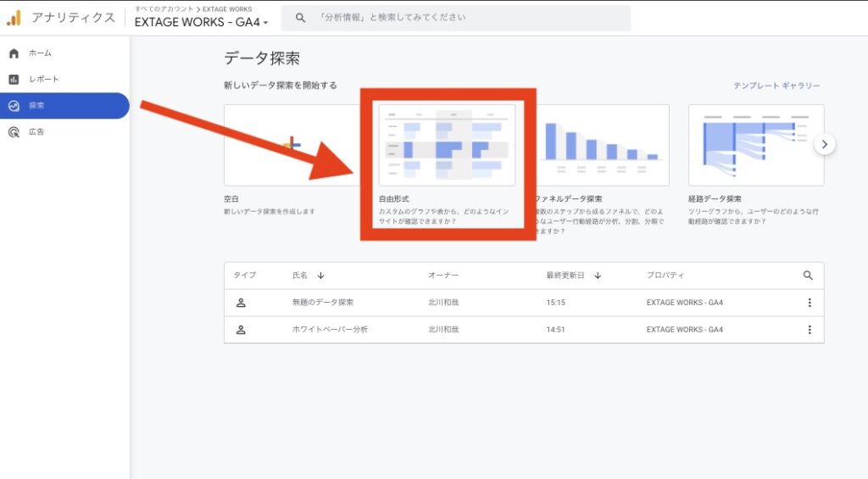Click the タイプ column header
Viewport: 868px width, 479px height.
point(244,276)
